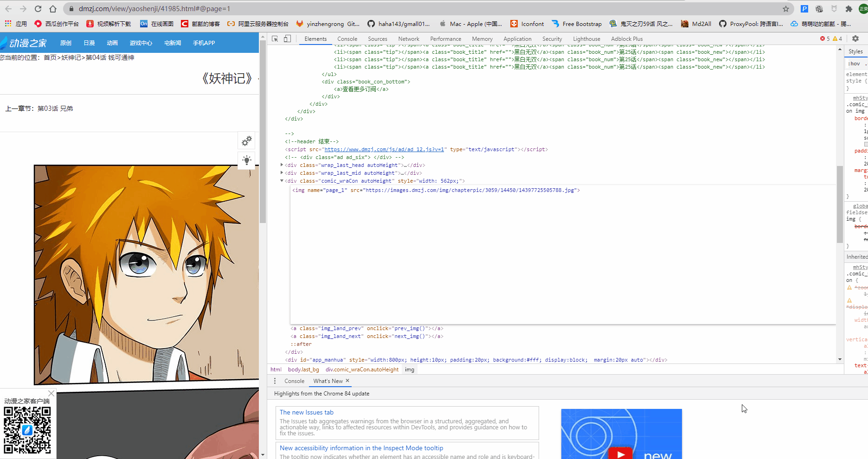Image resolution: width=868 pixels, height=459 pixels.
Task: Open the drawer three-dot menu
Action: (275, 381)
